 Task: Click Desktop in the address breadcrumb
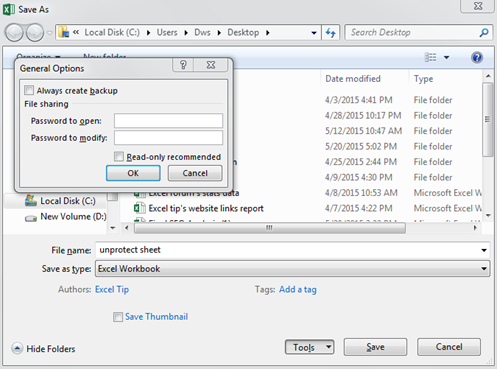point(243,33)
